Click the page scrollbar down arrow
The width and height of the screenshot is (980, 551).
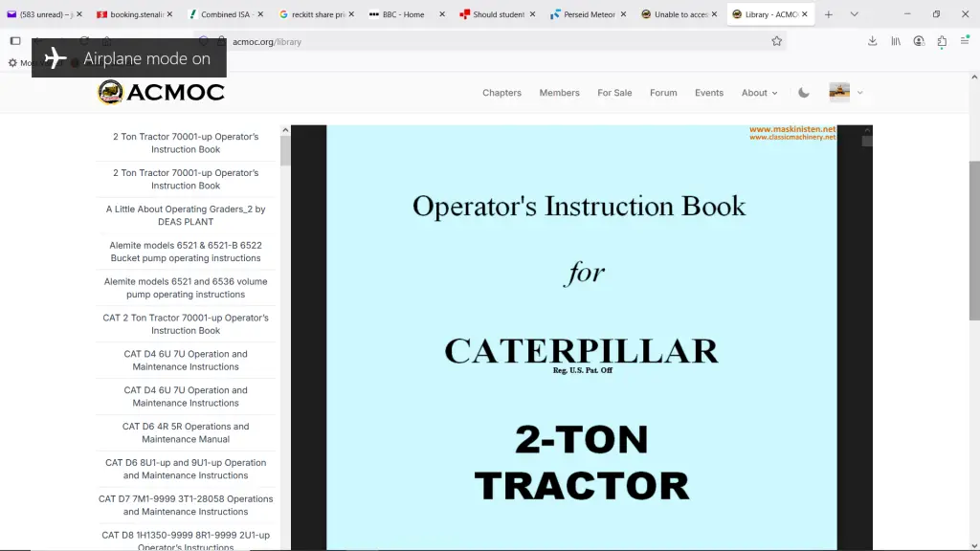coord(974,545)
